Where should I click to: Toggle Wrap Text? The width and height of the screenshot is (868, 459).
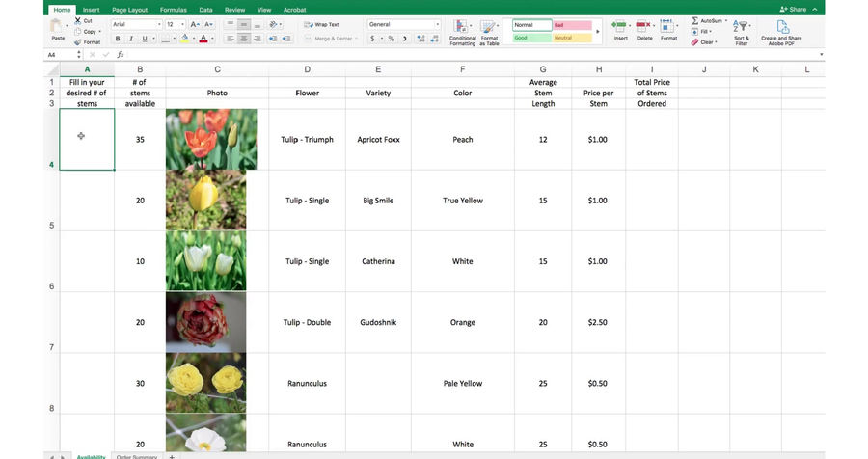pyautogui.click(x=321, y=24)
